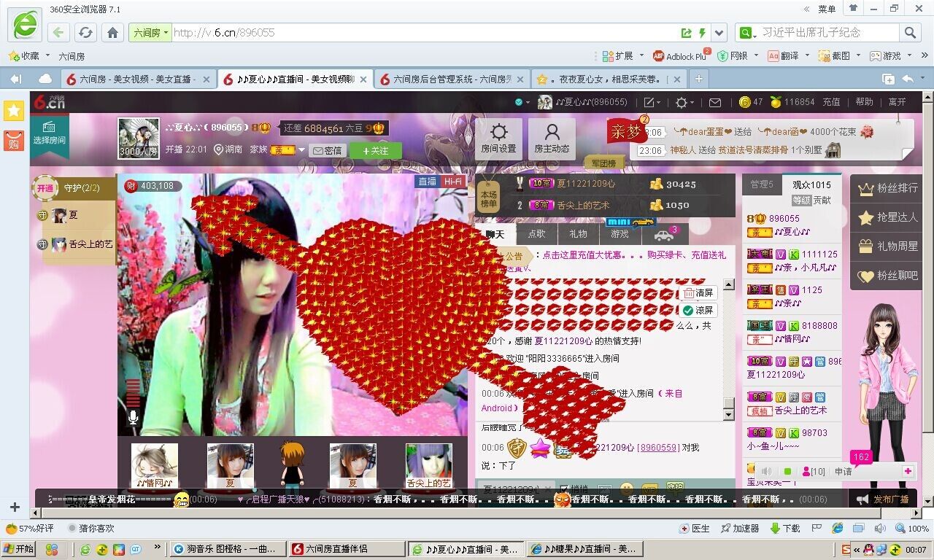
Task: Click 清屏 to clear chat screen
Action: pos(698,293)
